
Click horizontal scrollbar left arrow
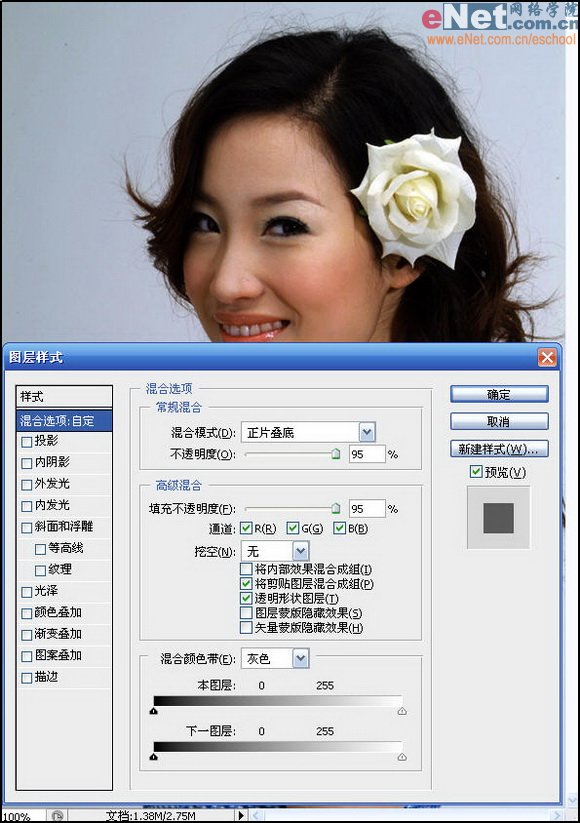pyautogui.click(x=256, y=816)
